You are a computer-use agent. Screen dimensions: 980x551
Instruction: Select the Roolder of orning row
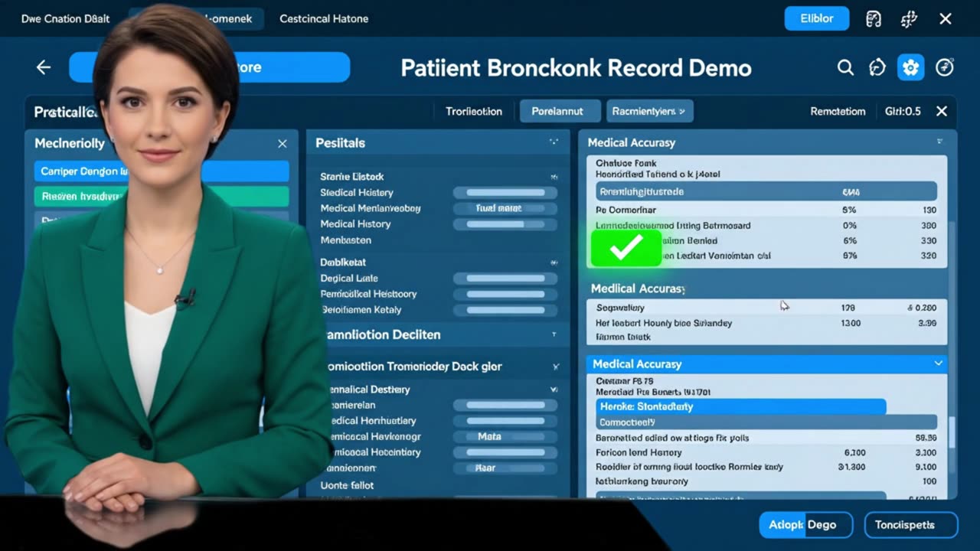pos(766,467)
